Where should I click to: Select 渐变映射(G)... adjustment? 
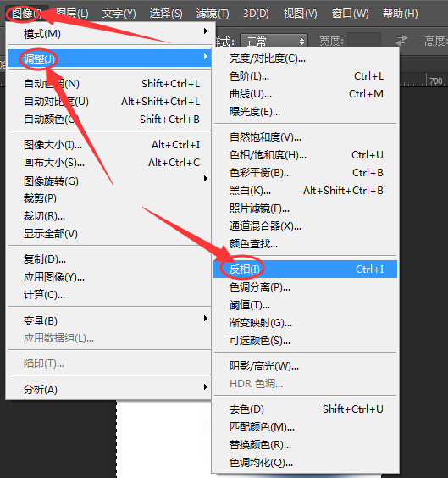(x=306, y=323)
